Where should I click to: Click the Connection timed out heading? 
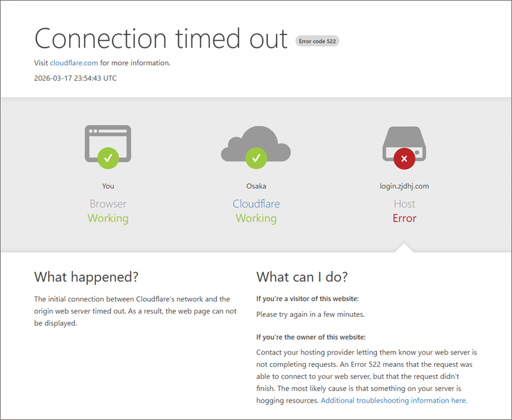click(161, 38)
